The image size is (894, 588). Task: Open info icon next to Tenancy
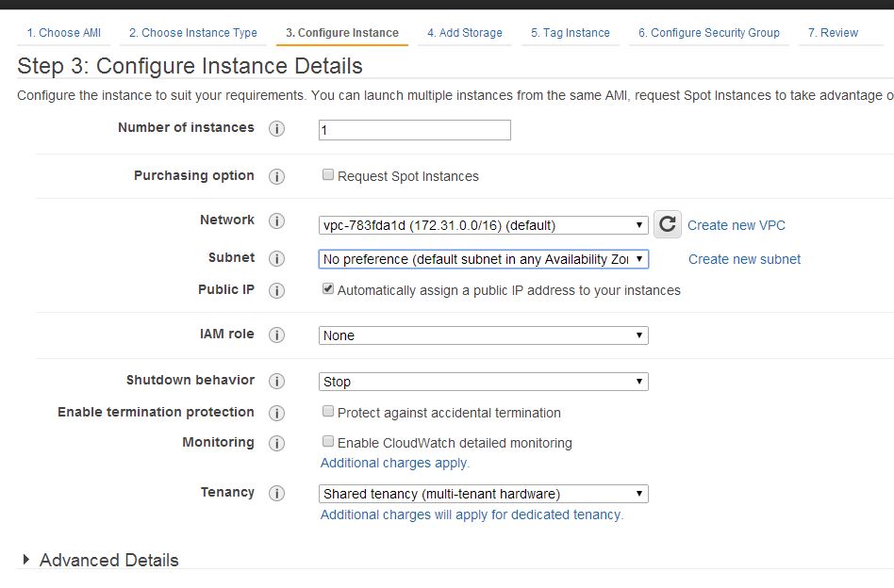tap(276, 494)
